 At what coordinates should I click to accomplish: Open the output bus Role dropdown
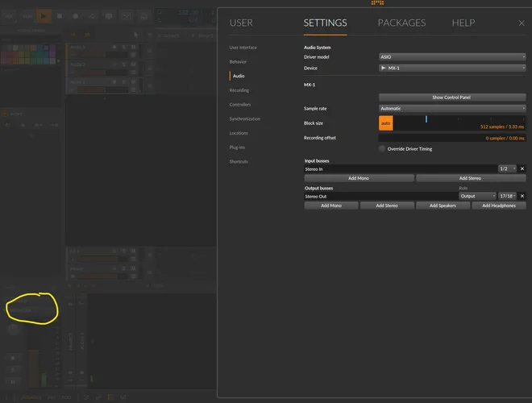click(477, 196)
